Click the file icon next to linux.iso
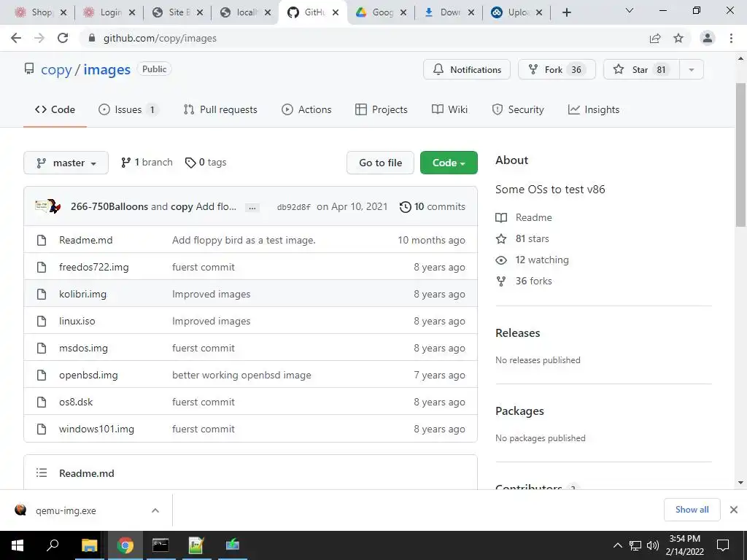 pyautogui.click(x=42, y=321)
